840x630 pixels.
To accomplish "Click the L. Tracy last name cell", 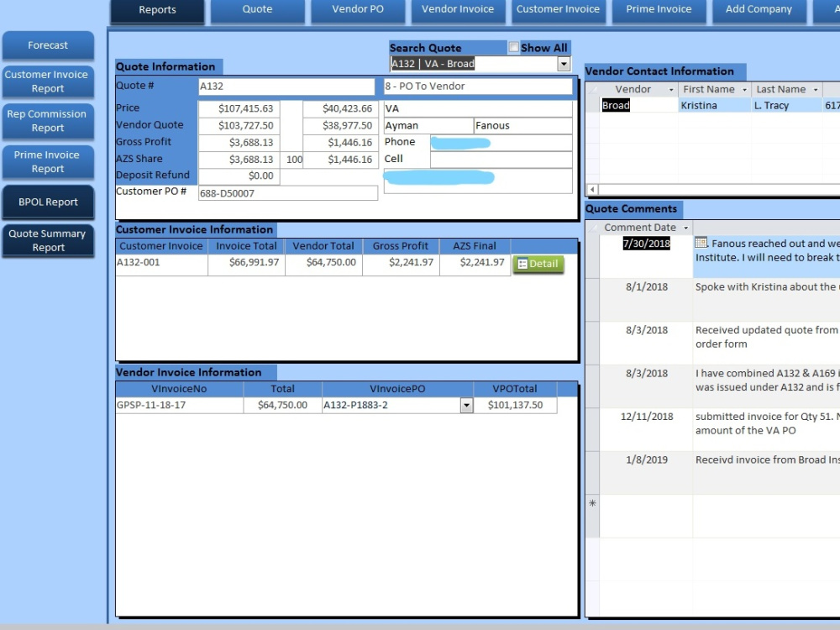I will pos(786,106).
